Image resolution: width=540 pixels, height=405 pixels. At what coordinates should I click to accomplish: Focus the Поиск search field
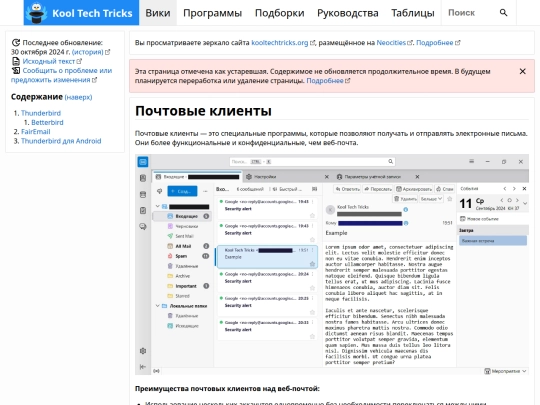[x=470, y=13]
